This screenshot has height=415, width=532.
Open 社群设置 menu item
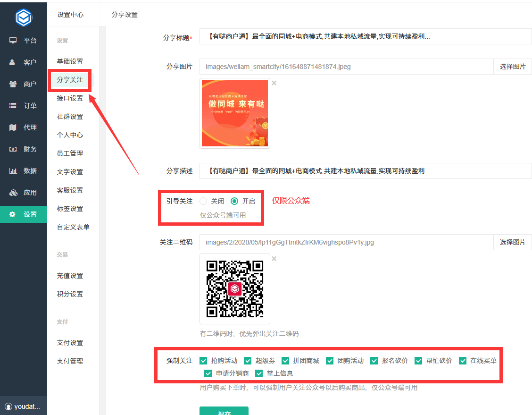[x=70, y=117]
